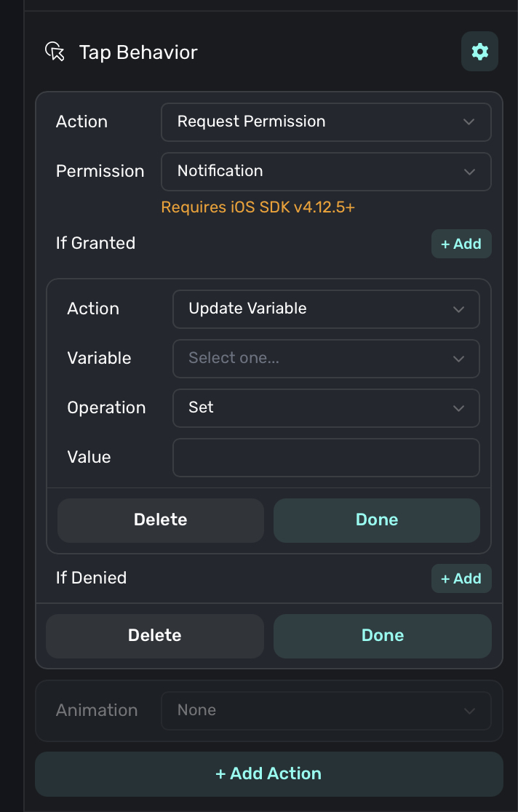
Task: Add an action under If Denied
Action: [x=461, y=578]
